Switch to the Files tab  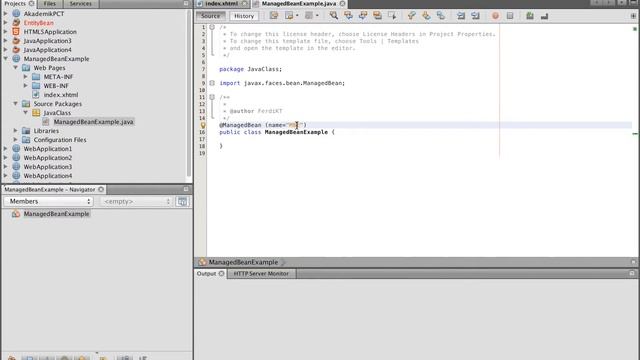pos(50,4)
